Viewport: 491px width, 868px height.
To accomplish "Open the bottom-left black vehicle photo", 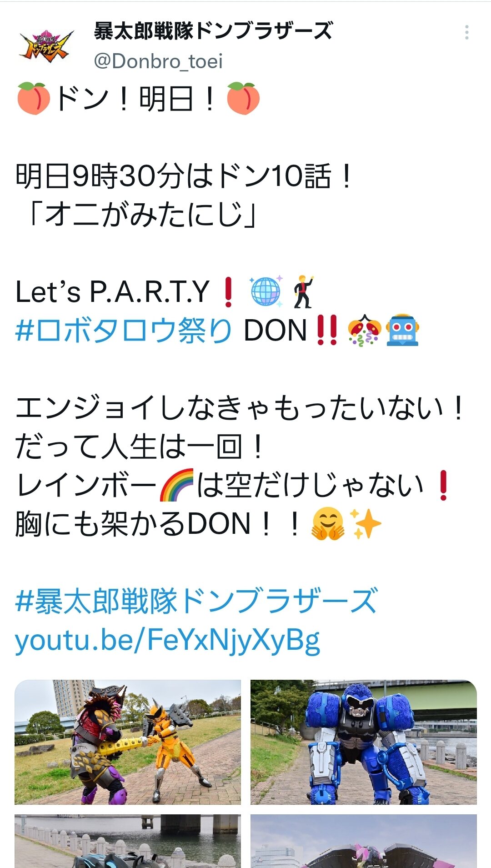I will [x=128, y=841].
